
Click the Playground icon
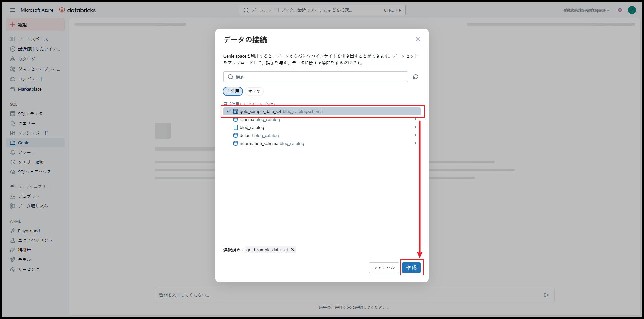(x=13, y=231)
